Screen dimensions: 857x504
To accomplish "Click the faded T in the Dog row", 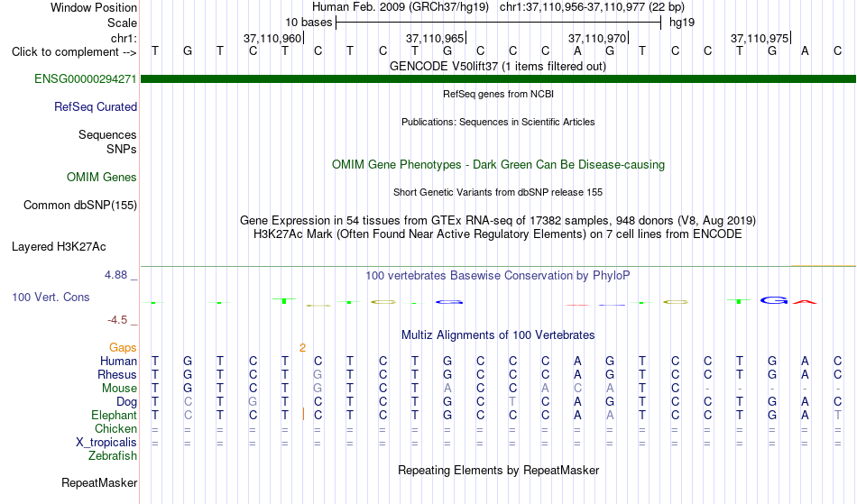I will pyautogui.click(x=512, y=402).
